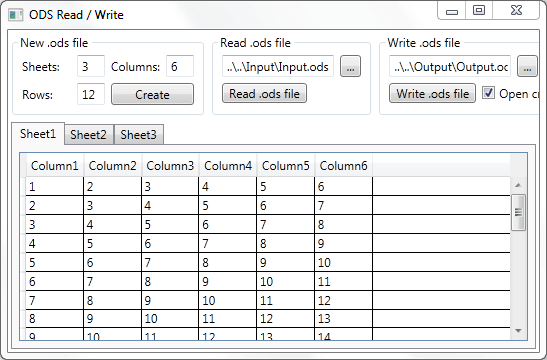This screenshot has width=547, height=360.
Task: Switch to the Sheet3 tab
Action: pos(138,135)
